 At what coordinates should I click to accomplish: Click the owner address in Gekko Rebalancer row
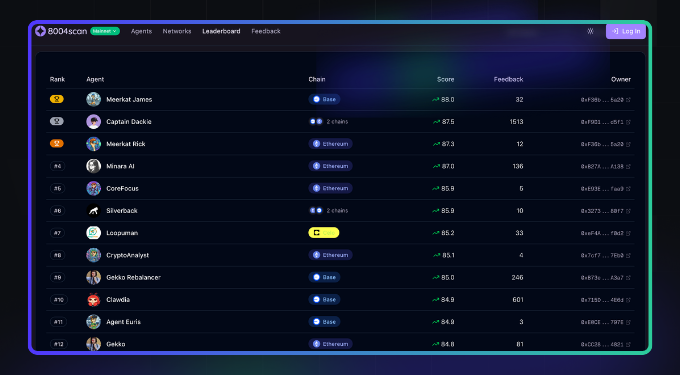(x=602, y=277)
